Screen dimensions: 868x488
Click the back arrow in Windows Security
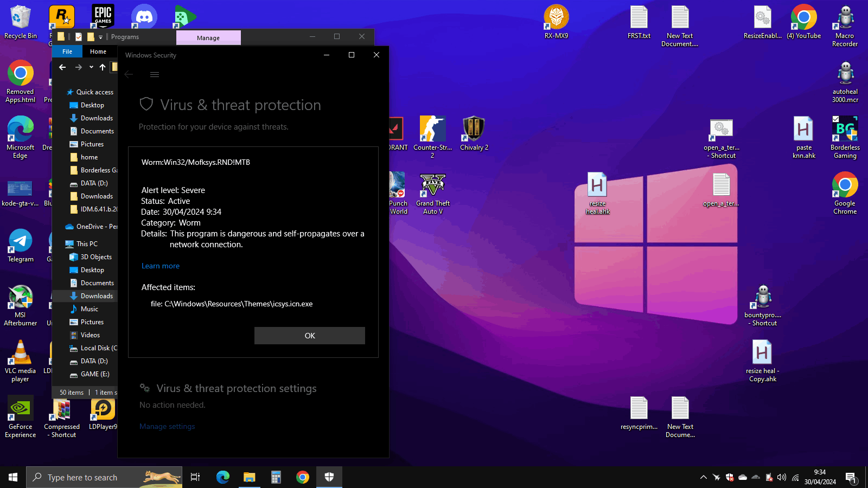(x=129, y=74)
